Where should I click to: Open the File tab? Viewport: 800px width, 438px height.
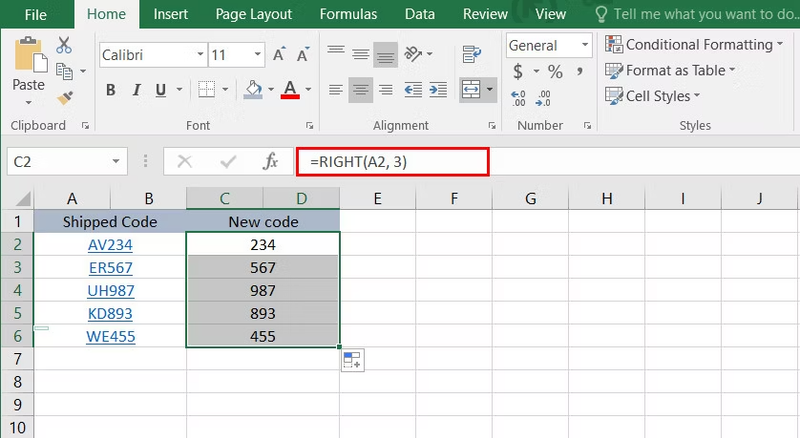[36, 14]
